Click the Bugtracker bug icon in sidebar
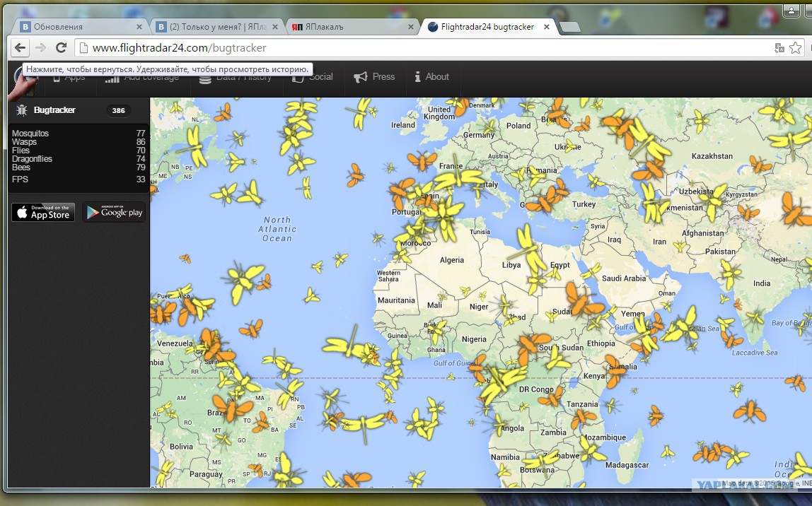This screenshot has height=506, width=812. (x=22, y=110)
